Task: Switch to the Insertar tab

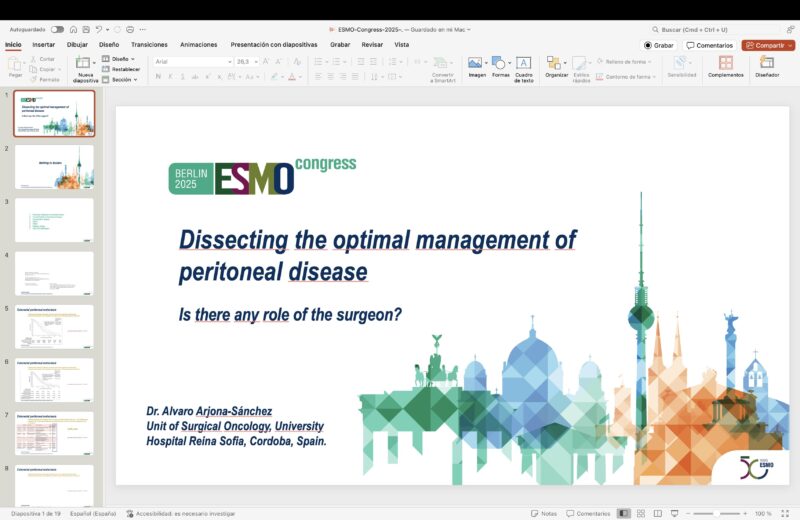Action: coord(44,45)
